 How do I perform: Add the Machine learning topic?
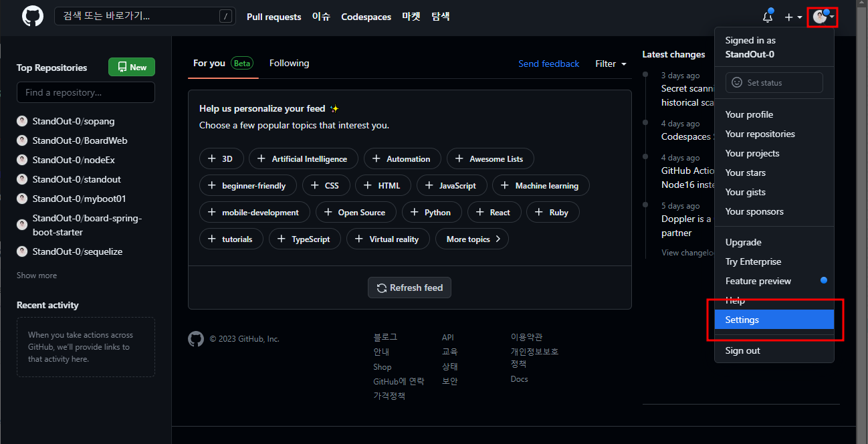pyautogui.click(x=541, y=185)
